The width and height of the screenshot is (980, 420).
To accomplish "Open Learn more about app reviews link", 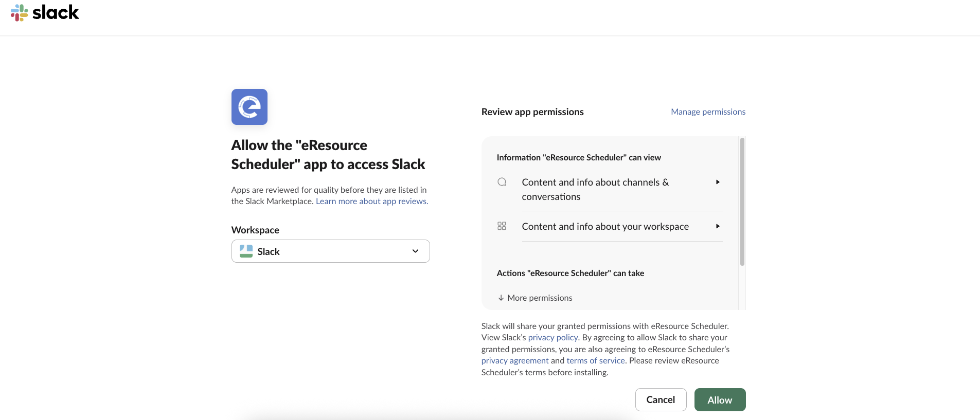I will click(372, 201).
